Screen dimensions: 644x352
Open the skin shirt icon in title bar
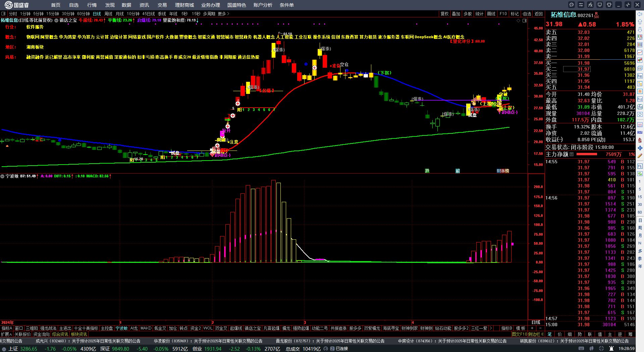(x=609, y=5)
